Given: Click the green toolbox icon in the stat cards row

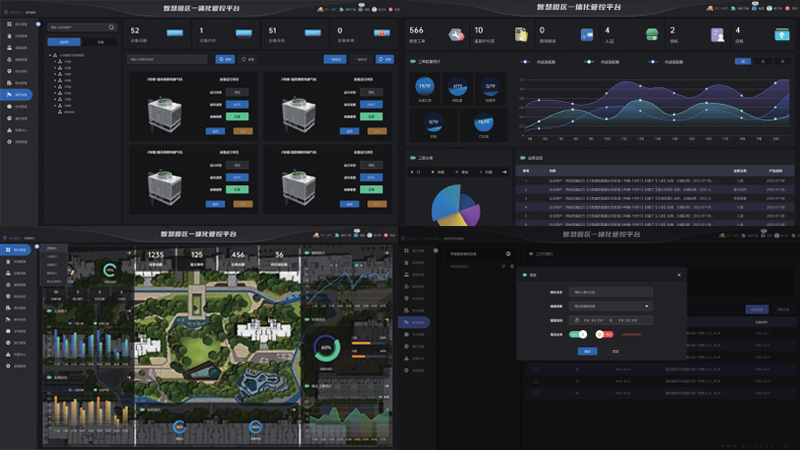Looking at the screenshot, I should pyautogui.click(x=651, y=35).
